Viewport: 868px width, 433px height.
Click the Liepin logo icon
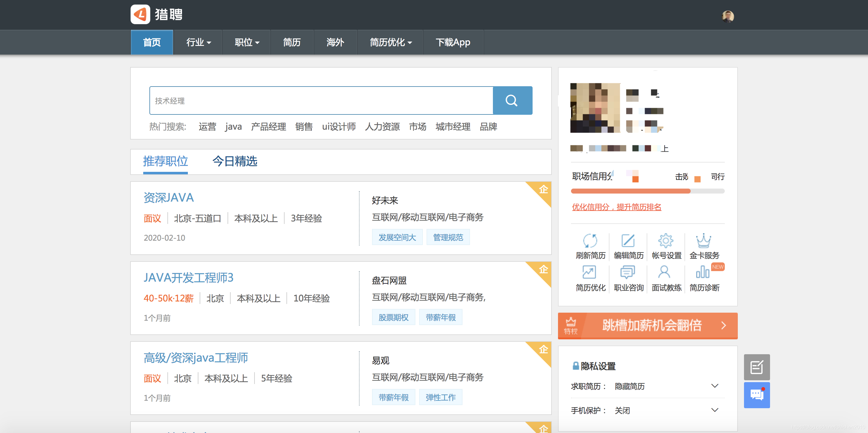coord(140,15)
